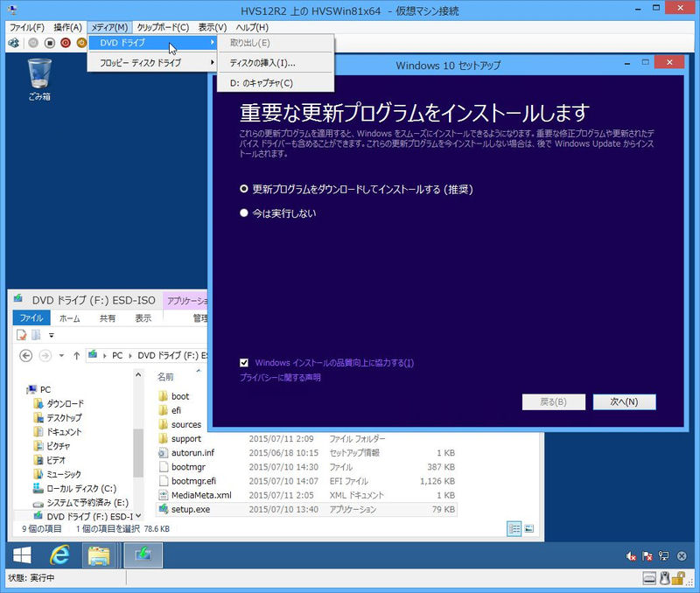Select the sources folder

pos(186,424)
